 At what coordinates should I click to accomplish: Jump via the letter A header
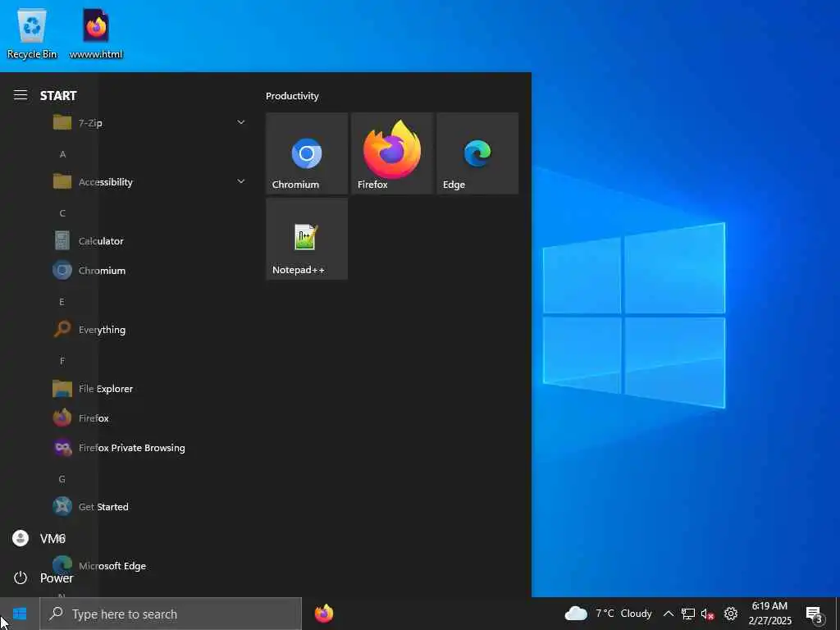click(62, 154)
